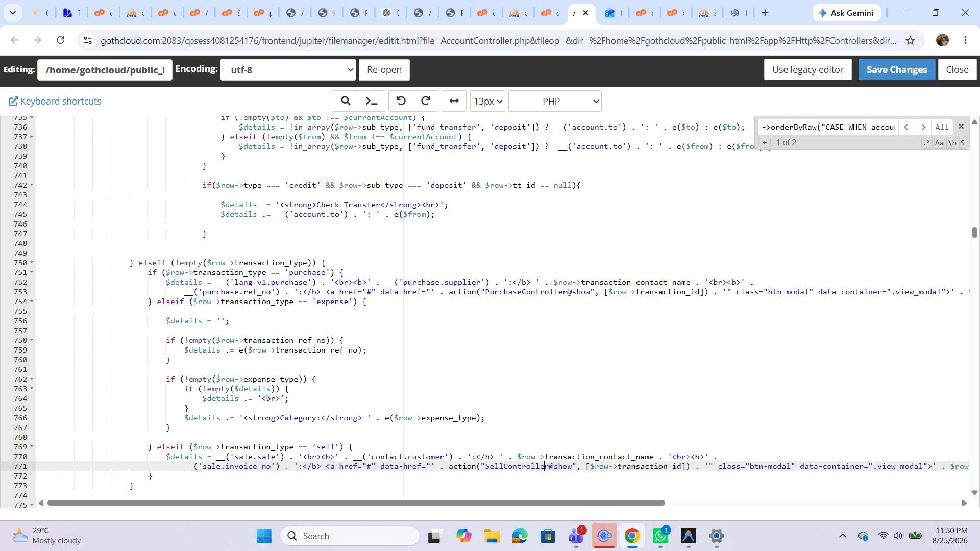Collapse the code fold at line 750
The image size is (980, 551).
pyautogui.click(x=32, y=263)
